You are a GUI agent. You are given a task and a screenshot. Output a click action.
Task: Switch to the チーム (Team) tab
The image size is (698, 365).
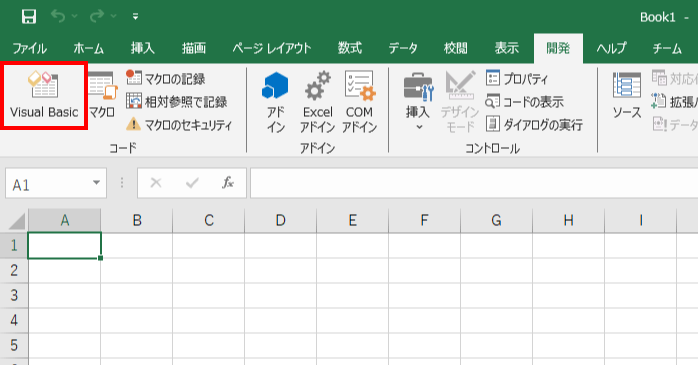tap(667, 48)
